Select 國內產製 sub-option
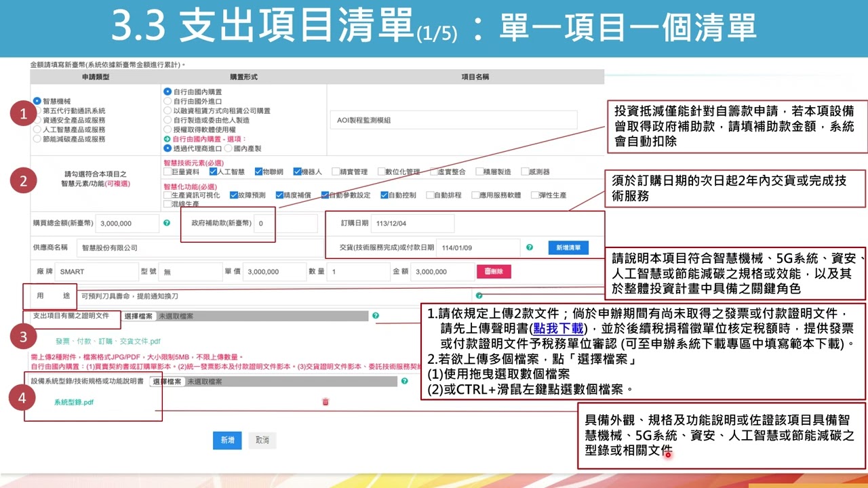This screenshot has height=488, width=868. pyautogui.click(x=229, y=148)
